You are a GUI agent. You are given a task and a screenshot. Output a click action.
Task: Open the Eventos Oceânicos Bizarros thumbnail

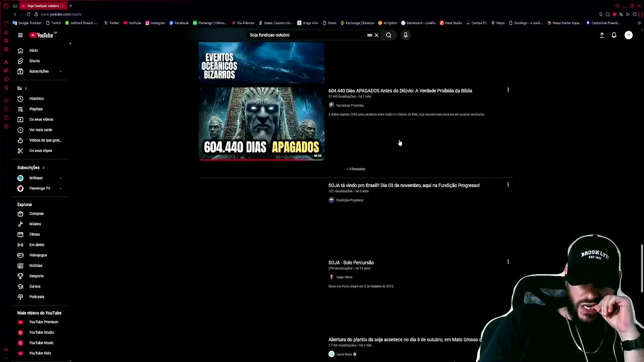(x=262, y=63)
